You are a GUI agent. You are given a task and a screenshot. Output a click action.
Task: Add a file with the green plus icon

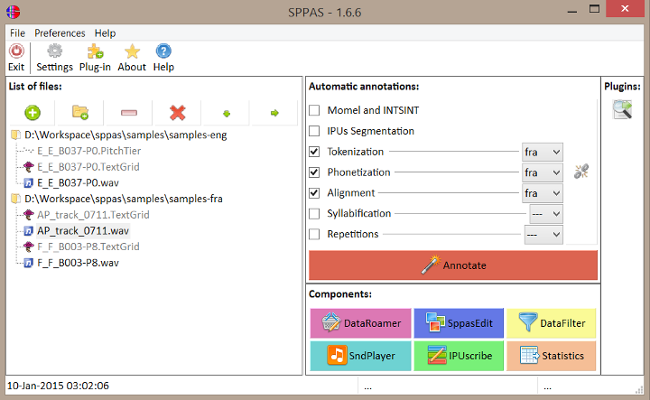tap(32, 113)
